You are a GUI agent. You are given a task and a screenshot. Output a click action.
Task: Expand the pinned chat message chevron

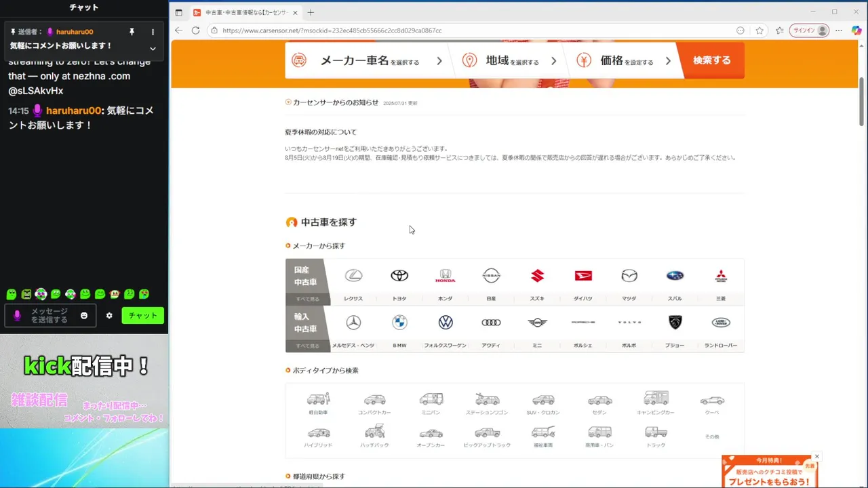(153, 48)
